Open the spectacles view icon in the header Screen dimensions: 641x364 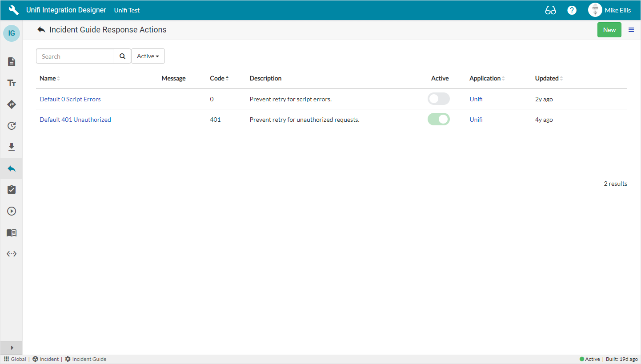(x=551, y=10)
